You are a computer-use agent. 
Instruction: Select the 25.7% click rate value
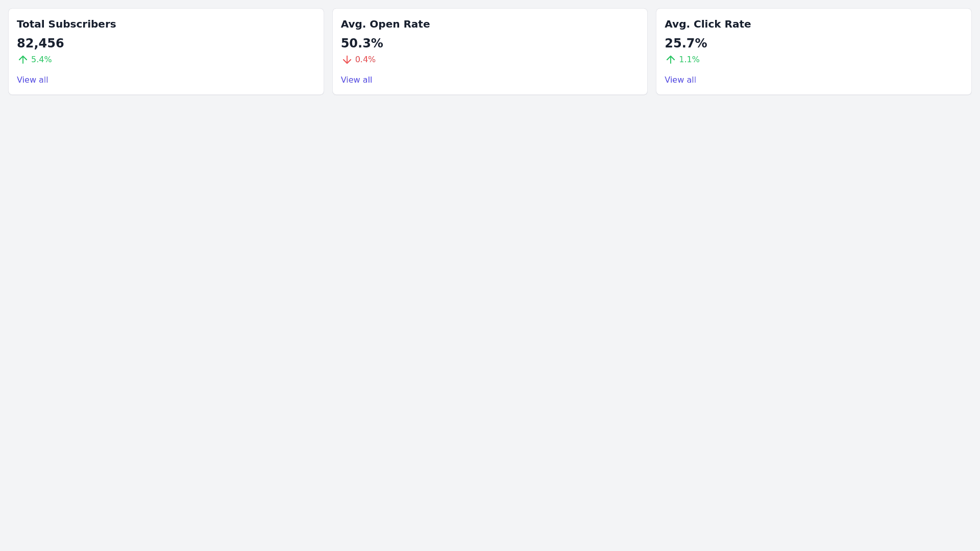click(685, 43)
